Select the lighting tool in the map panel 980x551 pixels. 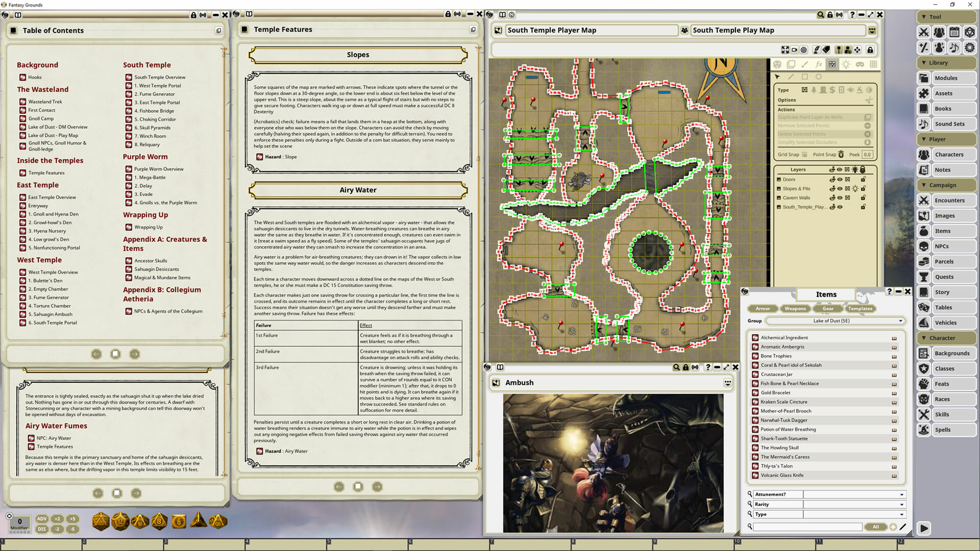point(847,64)
